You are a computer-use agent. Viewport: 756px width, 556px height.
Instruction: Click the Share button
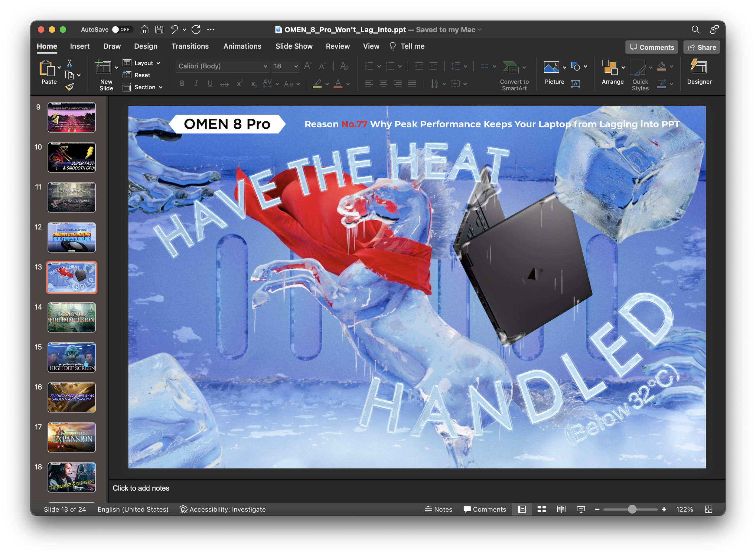tap(702, 47)
